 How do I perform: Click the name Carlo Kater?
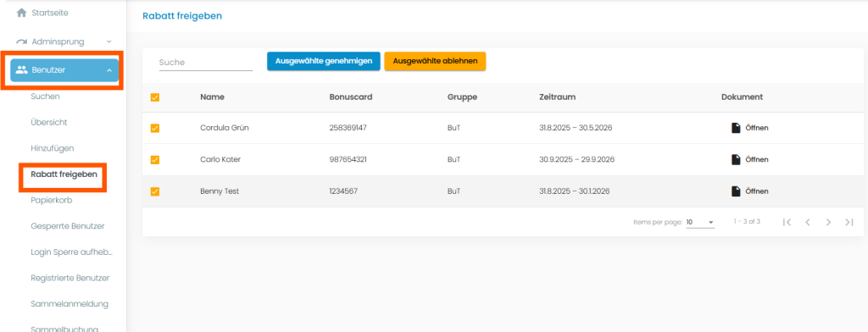pyautogui.click(x=220, y=159)
